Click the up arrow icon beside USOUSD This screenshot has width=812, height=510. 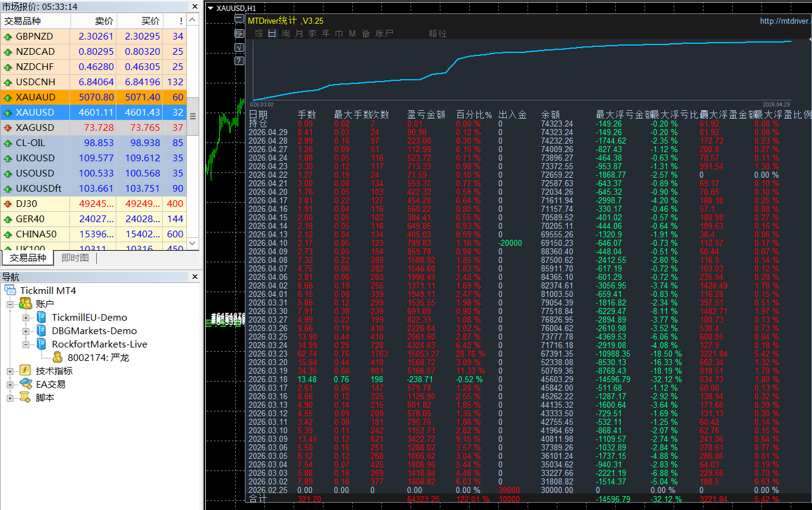(x=8, y=173)
